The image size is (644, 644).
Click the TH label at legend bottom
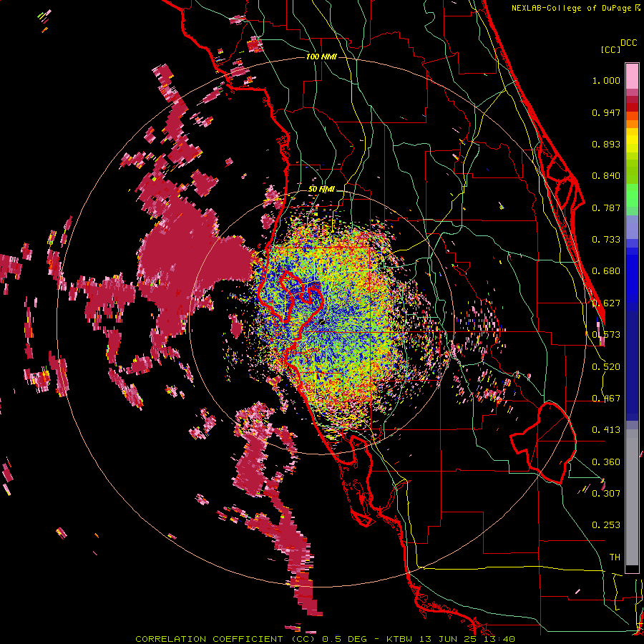615,557
